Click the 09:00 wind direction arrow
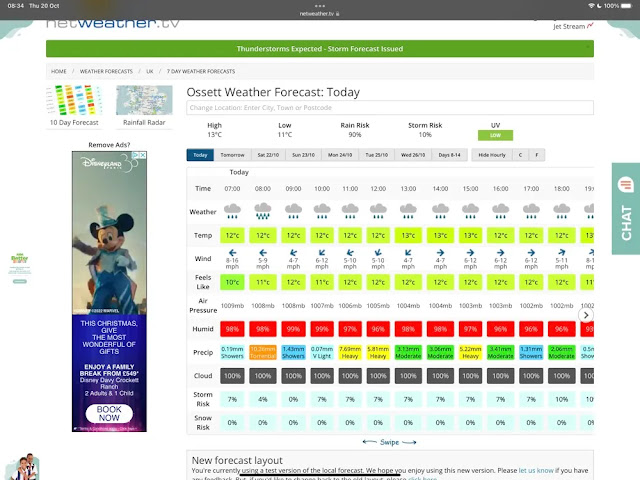640x480 pixels. pos(293,253)
